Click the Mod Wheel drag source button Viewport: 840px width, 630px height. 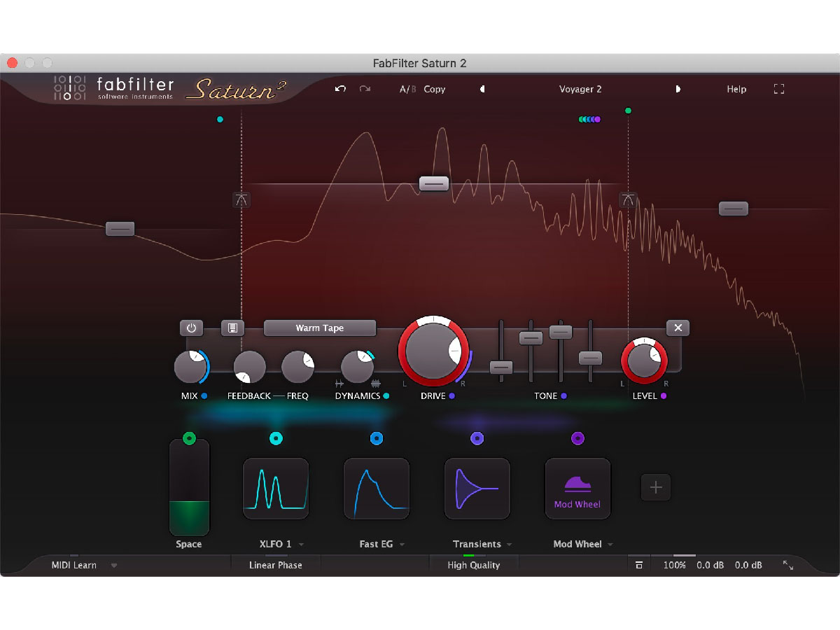tap(578, 438)
